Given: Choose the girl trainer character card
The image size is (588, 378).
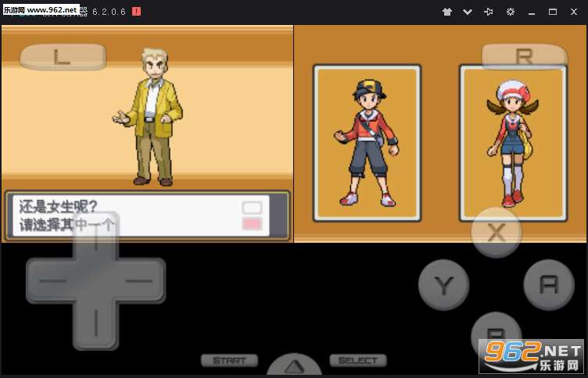Looking at the screenshot, I should pos(512,142).
